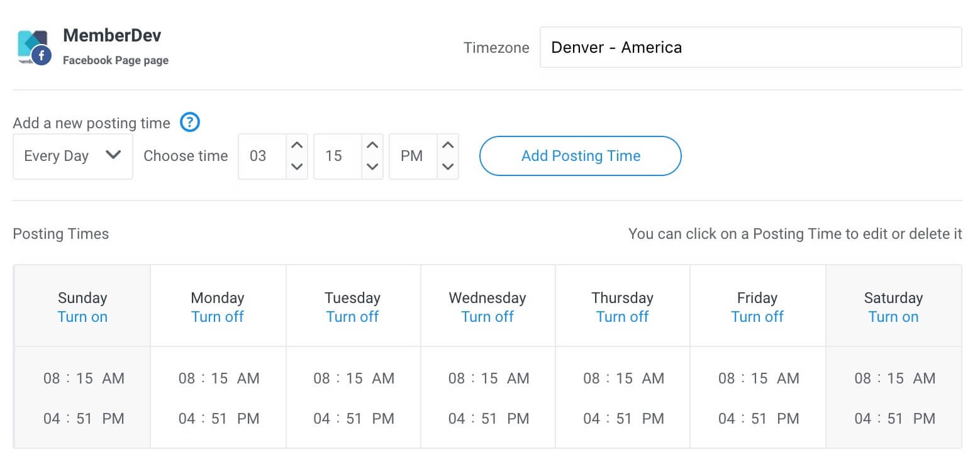Click the hour field showing 03
The height and width of the screenshot is (474, 980).
[262, 156]
